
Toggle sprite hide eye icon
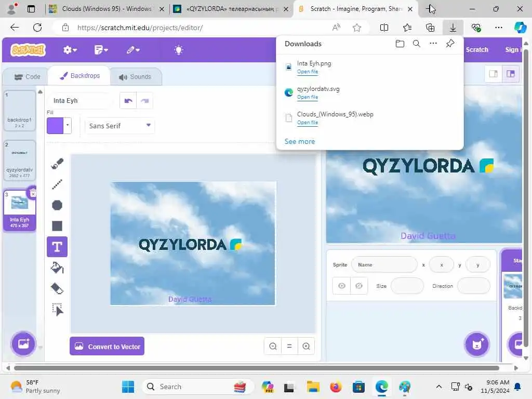358,286
